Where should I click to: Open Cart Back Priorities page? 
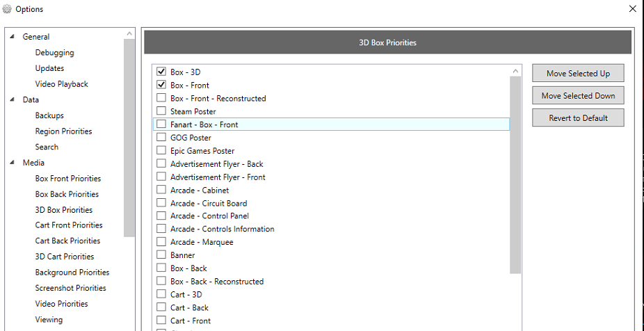[67, 241]
